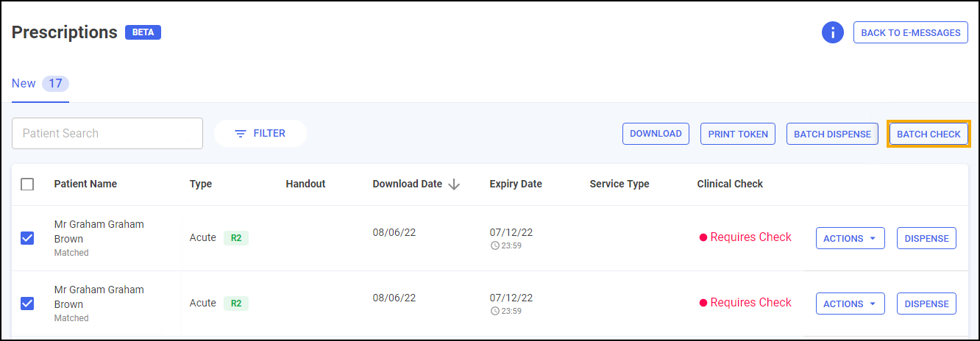The height and width of the screenshot is (341, 980).
Task: Expand the Actions dropdown in second row
Action: [850, 304]
